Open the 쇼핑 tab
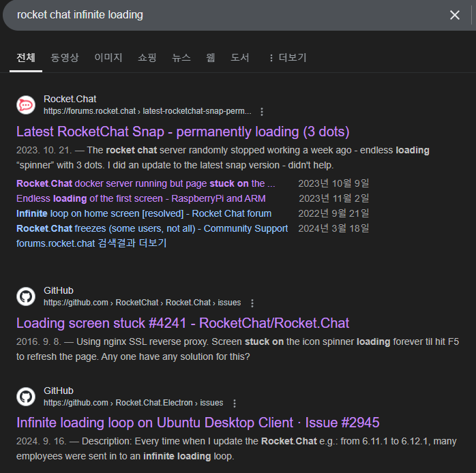This screenshot has height=473, width=476. point(147,58)
